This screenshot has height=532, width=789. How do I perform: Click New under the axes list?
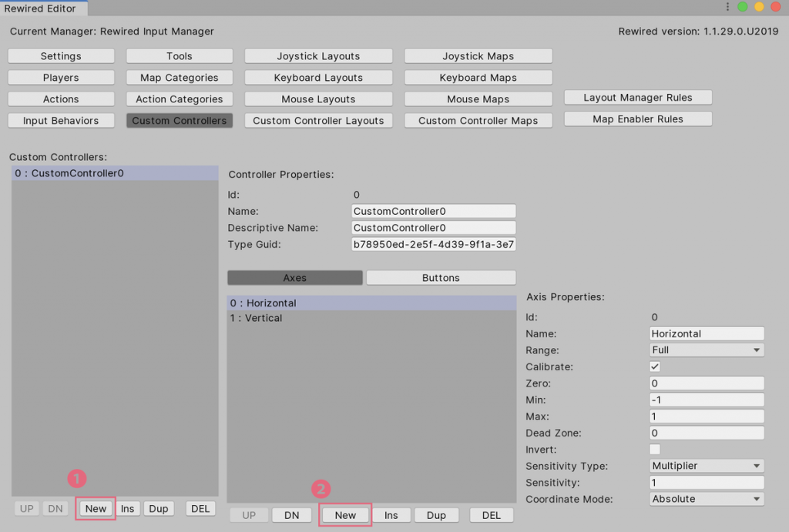pos(345,515)
